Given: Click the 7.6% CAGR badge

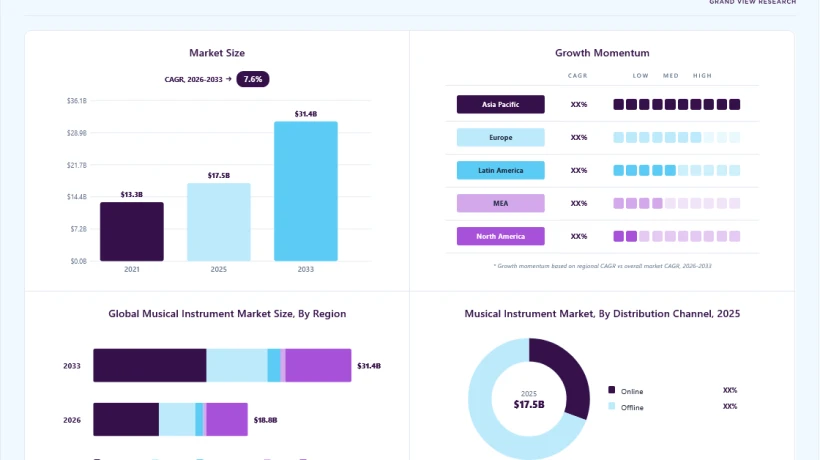Looking at the screenshot, I should point(253,79).
